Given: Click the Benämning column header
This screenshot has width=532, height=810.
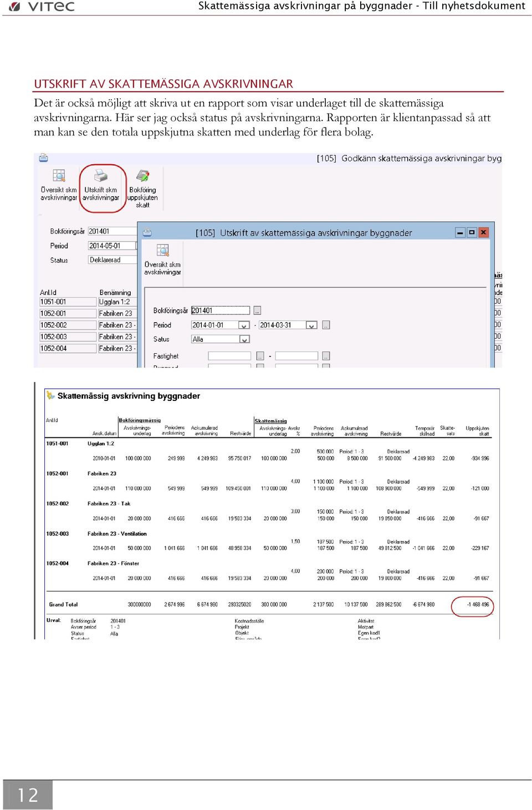Looking at the screenshot, I should click(x=115, y=292).
